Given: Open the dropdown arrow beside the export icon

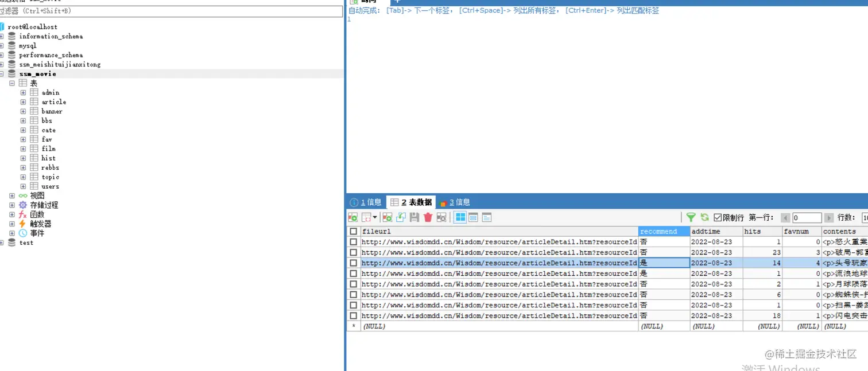Looking at the screenshot, I should pos(375,217).
